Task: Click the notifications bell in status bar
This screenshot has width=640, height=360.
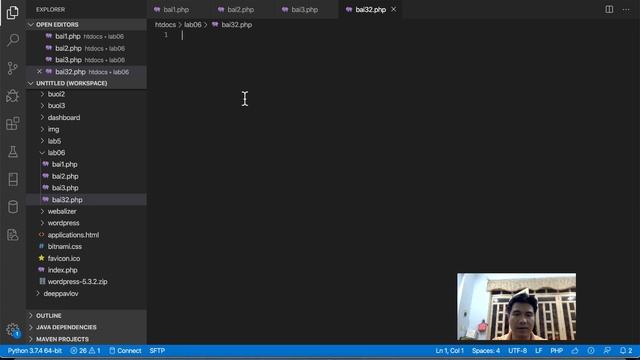Action: pos(626,351)
